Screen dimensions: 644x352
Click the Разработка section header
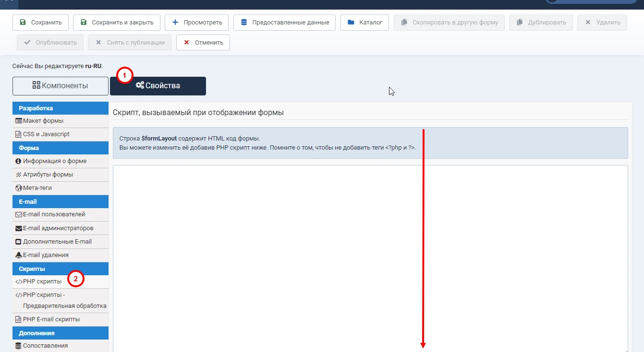click(61, 108)
